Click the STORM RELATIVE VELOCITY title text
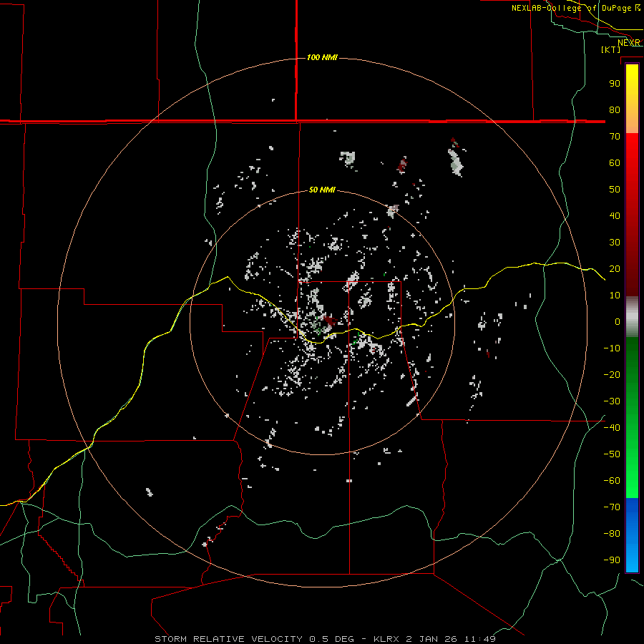The height and width of the screenshot is (644, 644). 228,639
